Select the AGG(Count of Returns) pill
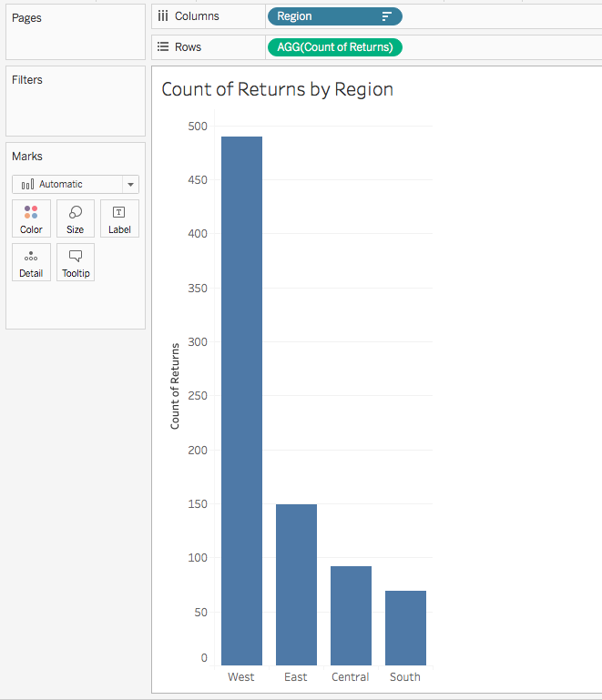Image resolution: width=602 pixels, height=700 pixels. pyautogui.click(x=334, y=46)
